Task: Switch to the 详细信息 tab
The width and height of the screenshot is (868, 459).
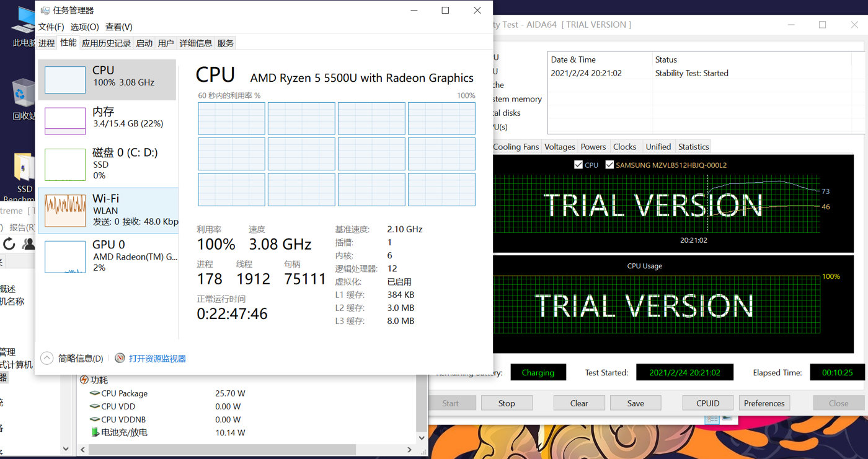Action: point(195,43)
